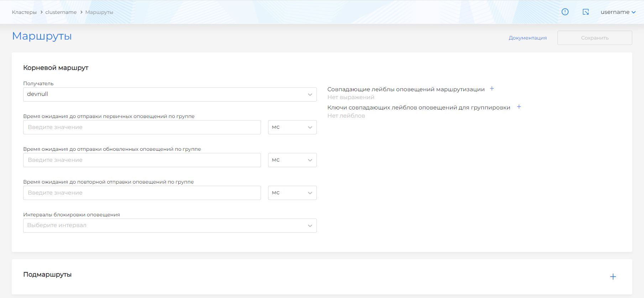Add a grouping label key
The height and width of the screenshot is (298, 644).
pos(519,107)
